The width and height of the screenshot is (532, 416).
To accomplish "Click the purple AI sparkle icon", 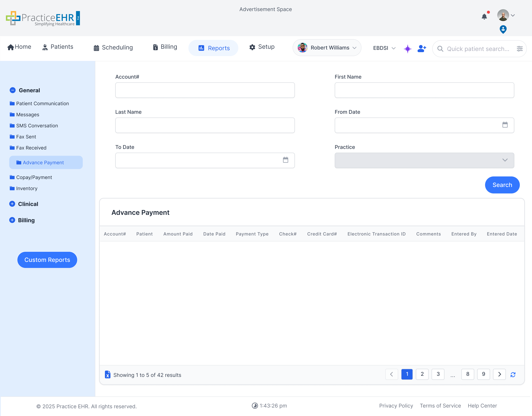I will pyautogui.click(x=407, y=49).
